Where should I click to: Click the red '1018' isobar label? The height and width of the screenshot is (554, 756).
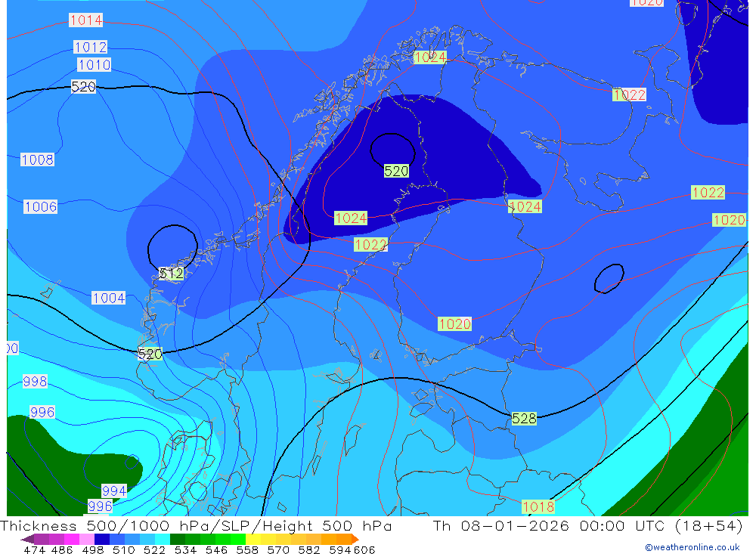point(538,506)
